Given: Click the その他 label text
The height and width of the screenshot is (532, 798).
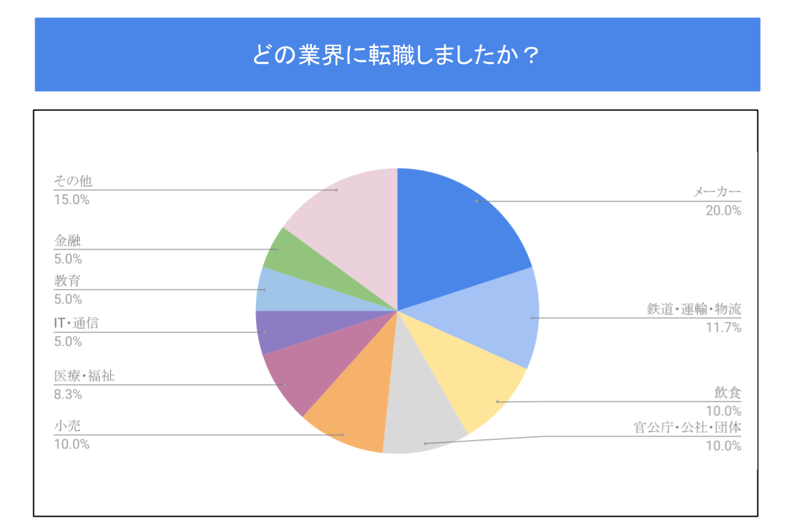Looking at the screenshot, I should 72,182.
